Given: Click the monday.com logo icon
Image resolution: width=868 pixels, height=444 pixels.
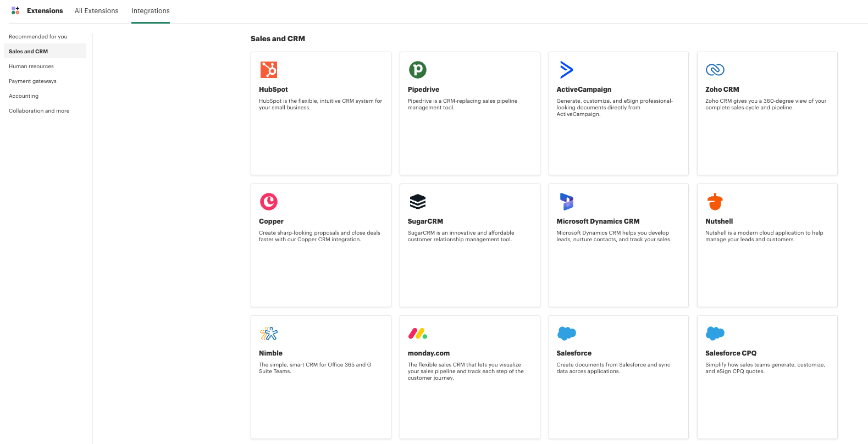Looking at the screenshot, I should (418, 334).
